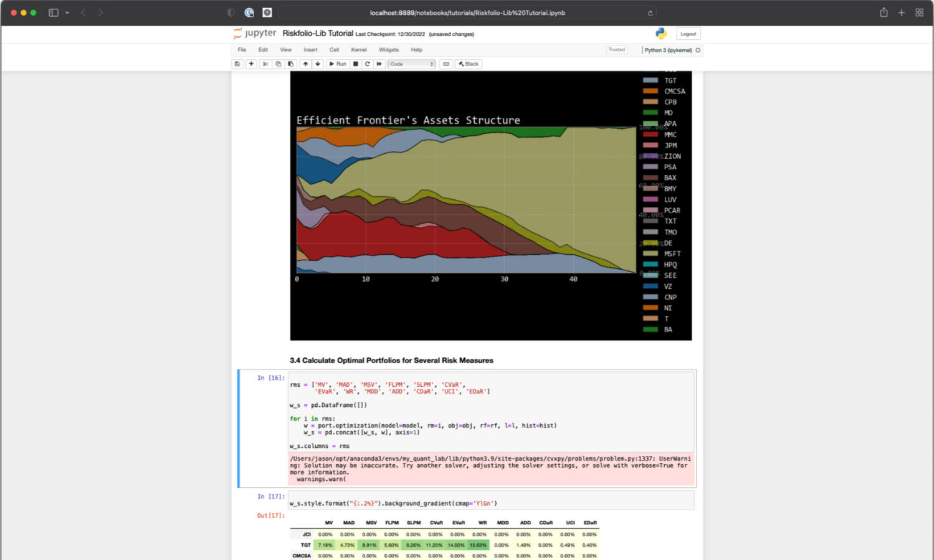
Task: Open the Kernel menu
Action: (358, 50)
